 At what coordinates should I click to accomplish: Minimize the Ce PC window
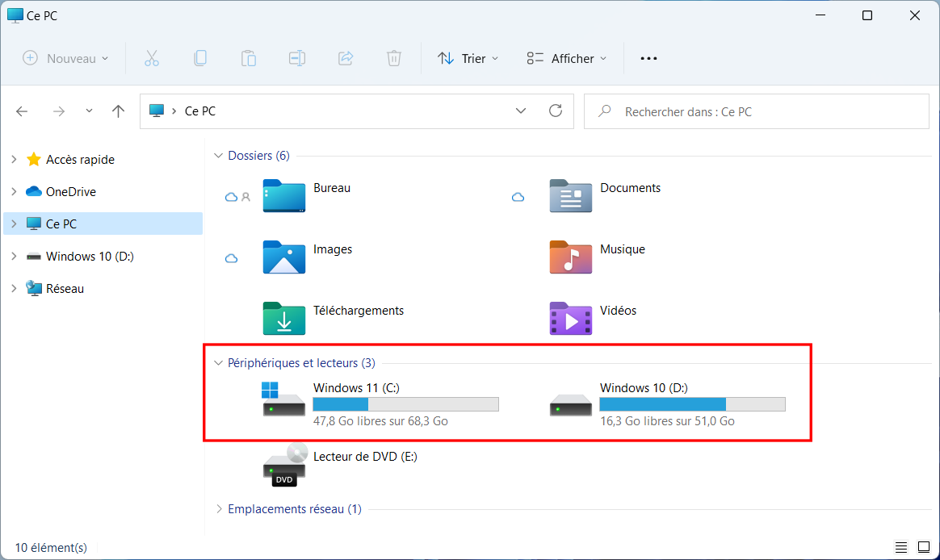coord(820,15)
